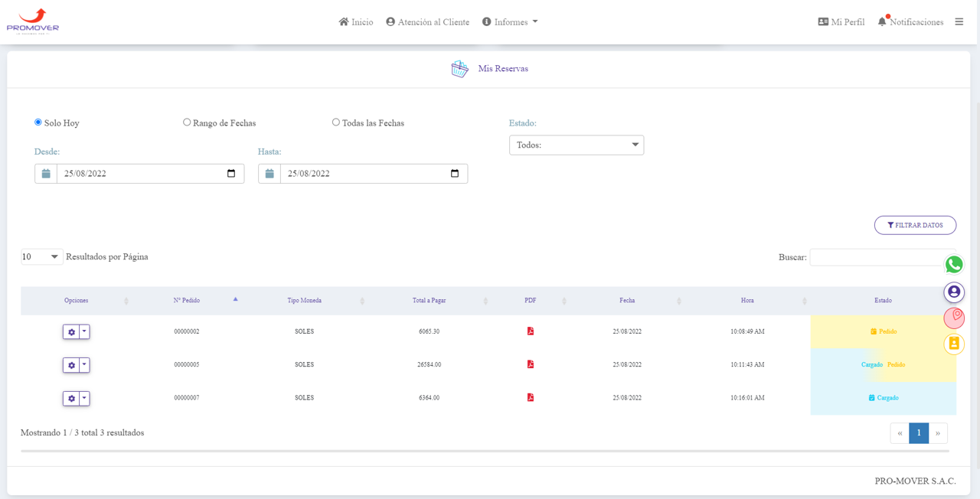Select Rango de Fechas radio button
Screen dimensions: 980x499
(187, 122)
